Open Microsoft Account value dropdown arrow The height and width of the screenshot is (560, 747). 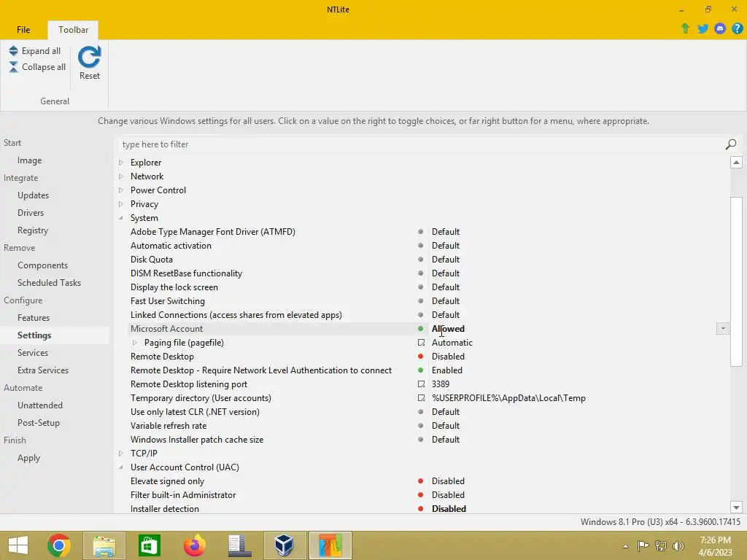pos(723,329)
